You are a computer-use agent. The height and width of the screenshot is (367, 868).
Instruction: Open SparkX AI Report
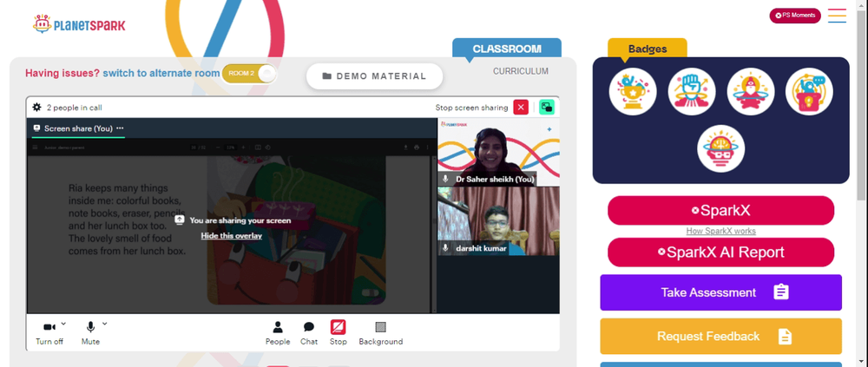tap(720, 252)
